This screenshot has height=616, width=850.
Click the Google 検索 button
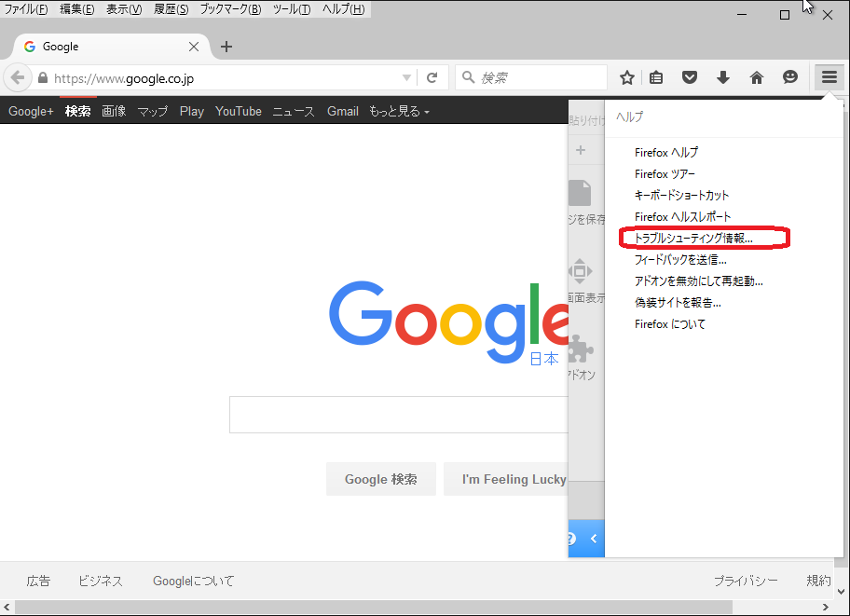(381, 479)
